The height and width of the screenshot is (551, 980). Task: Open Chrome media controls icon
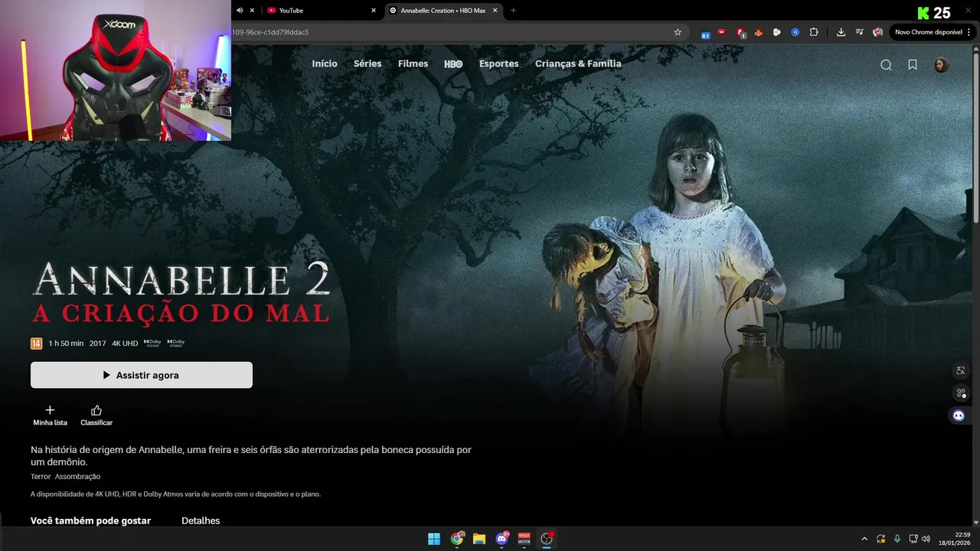(859, 32)
